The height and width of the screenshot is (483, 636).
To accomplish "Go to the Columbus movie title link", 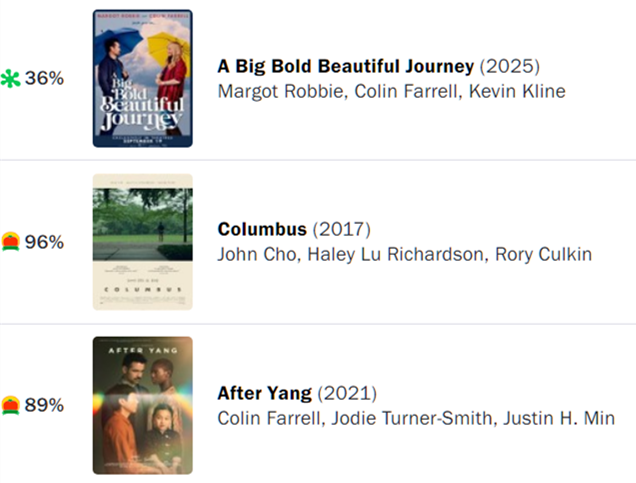I will (263, 229).
